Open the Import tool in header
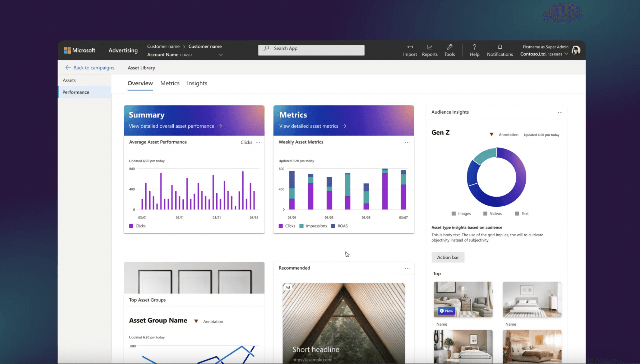The image size is (640, 364). pyautogui.click(x=410, y=50)
